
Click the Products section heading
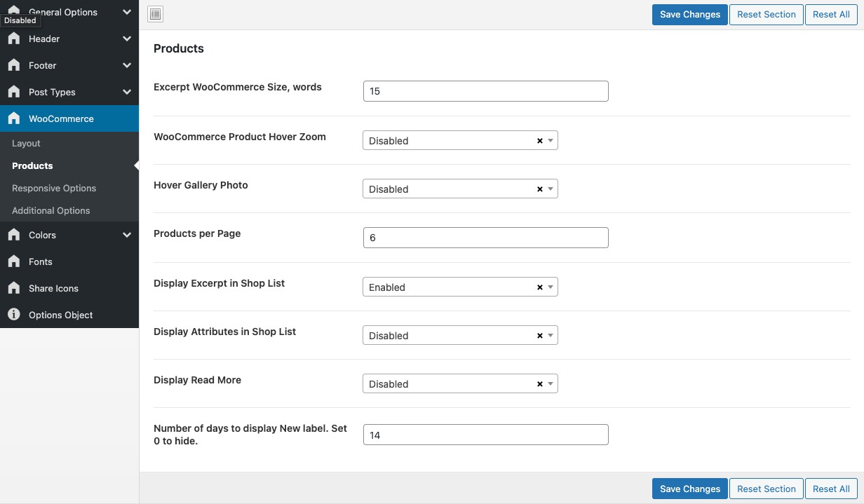click(x=179, y=48)
